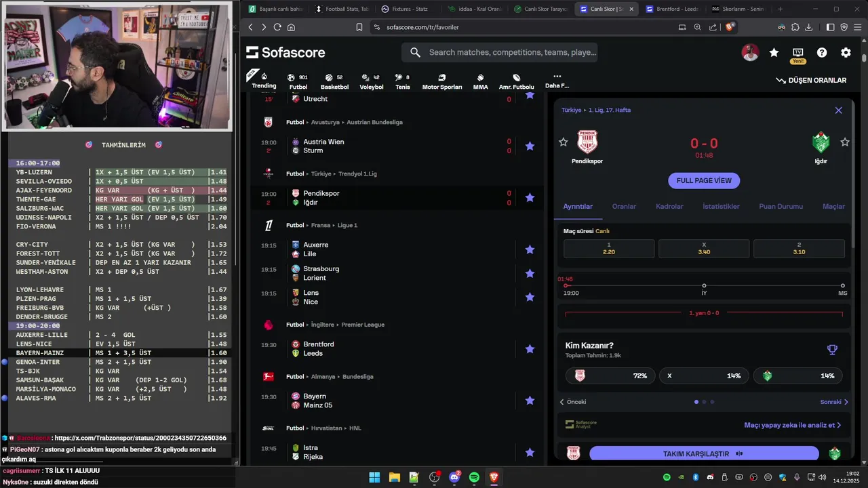Toggle favorite star for Bayern vs Mainz 05
The image size is (868, 488).
tap(530, 401)
